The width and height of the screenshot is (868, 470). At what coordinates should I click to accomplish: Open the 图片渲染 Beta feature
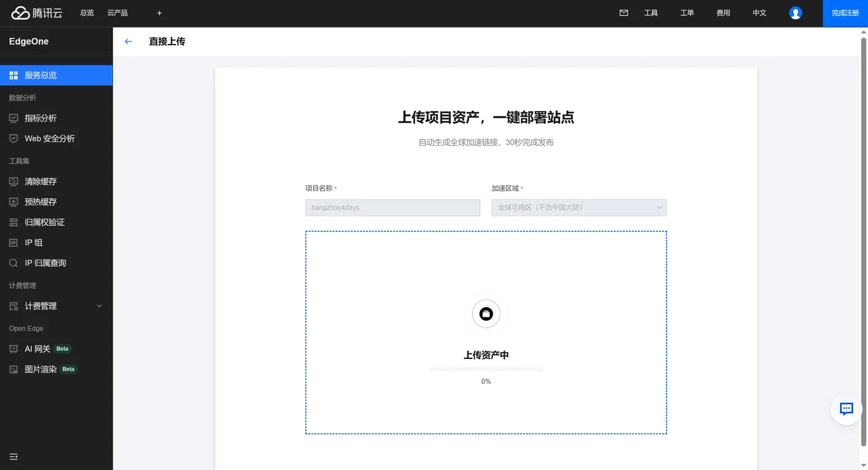coord(40,369)
